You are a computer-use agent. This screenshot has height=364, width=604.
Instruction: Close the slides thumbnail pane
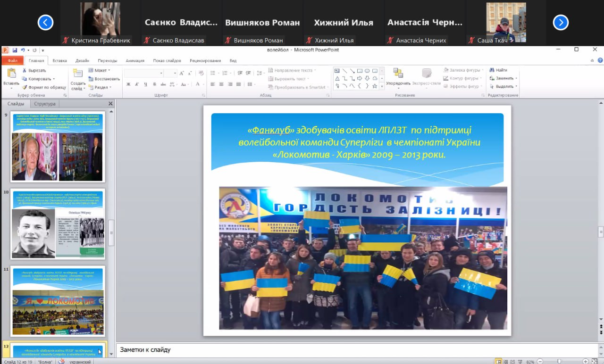coord(111,104)
